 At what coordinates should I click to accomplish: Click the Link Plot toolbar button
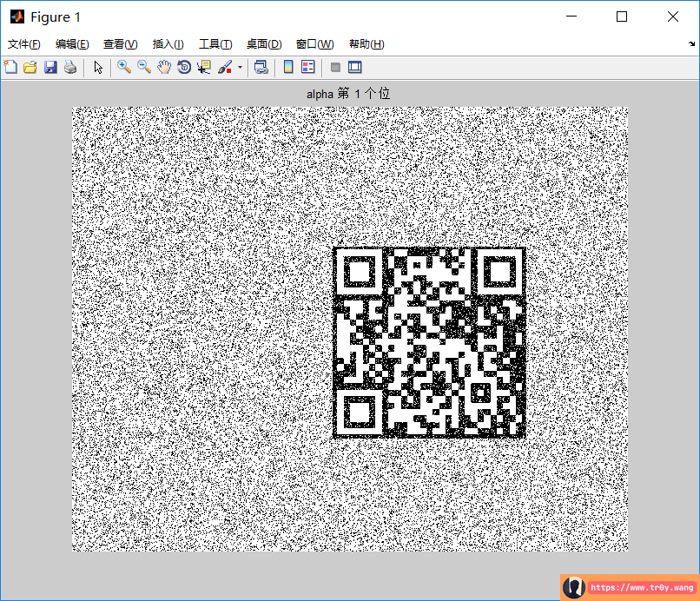coord(261,67)
